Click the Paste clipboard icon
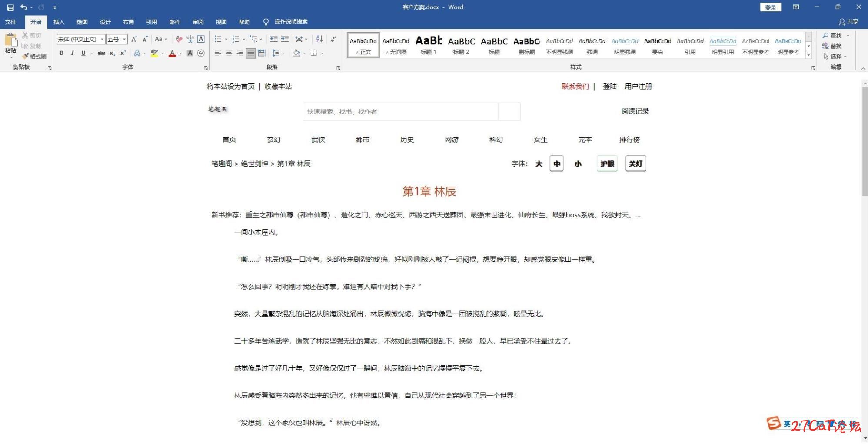Screen dimensions: 868x444 point(10,40)
